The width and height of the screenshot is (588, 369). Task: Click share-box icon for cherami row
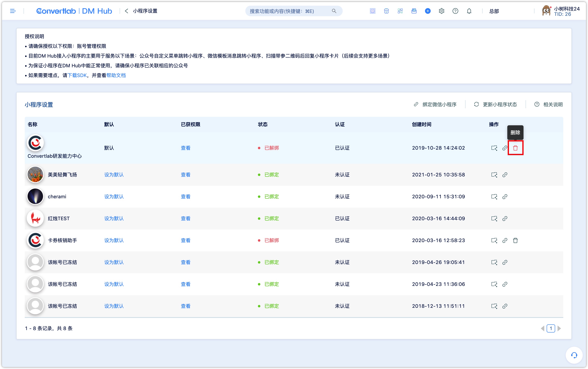pyautogui.click(x=494, y=197)
